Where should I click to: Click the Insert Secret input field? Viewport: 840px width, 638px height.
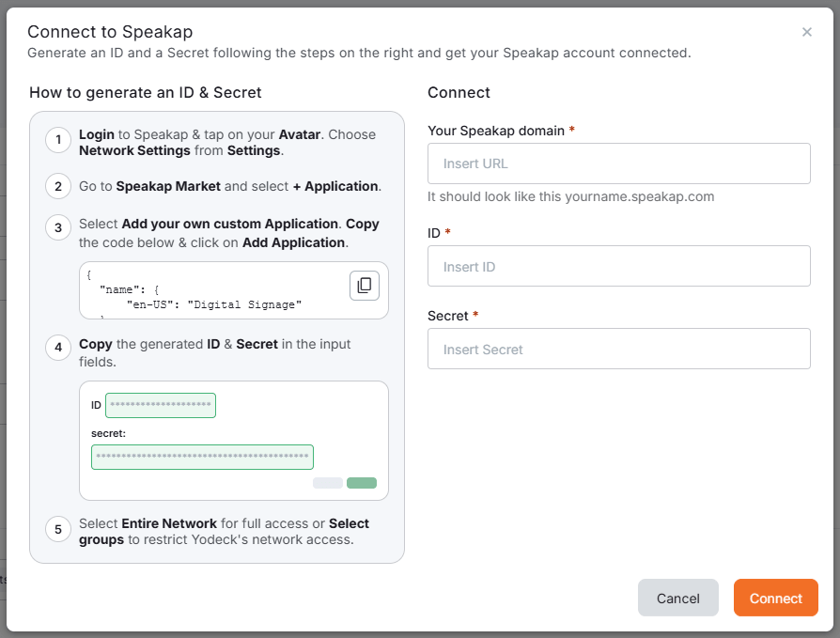[x=619, y=349]
